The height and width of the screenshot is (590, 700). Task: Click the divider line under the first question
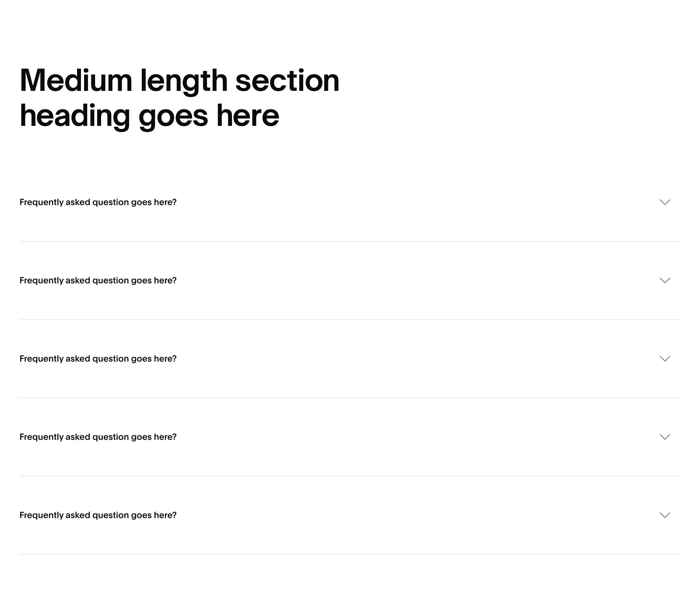pos(350,241)
